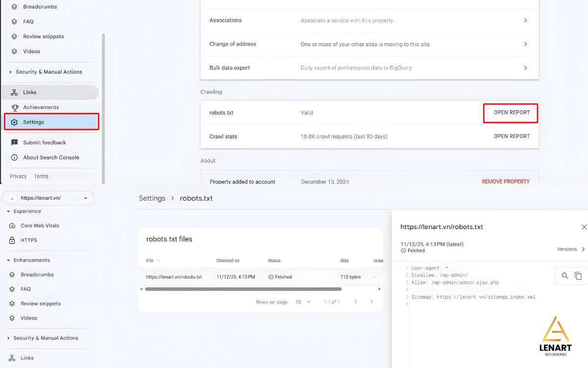Click Submit feedback in sidebar

44,143
